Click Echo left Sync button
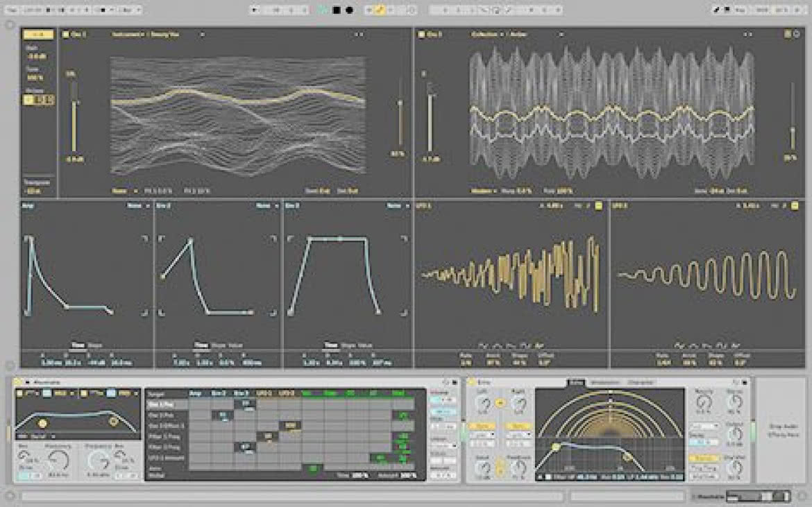The height and width of the screenshot is (507, 812). (x=482, y=427)
